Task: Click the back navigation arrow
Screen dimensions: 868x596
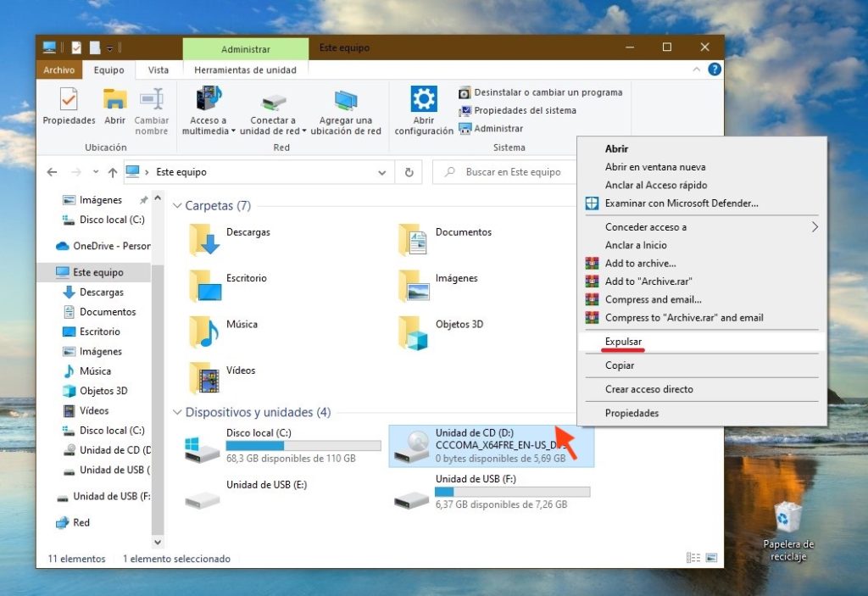Action: point(52,172)
